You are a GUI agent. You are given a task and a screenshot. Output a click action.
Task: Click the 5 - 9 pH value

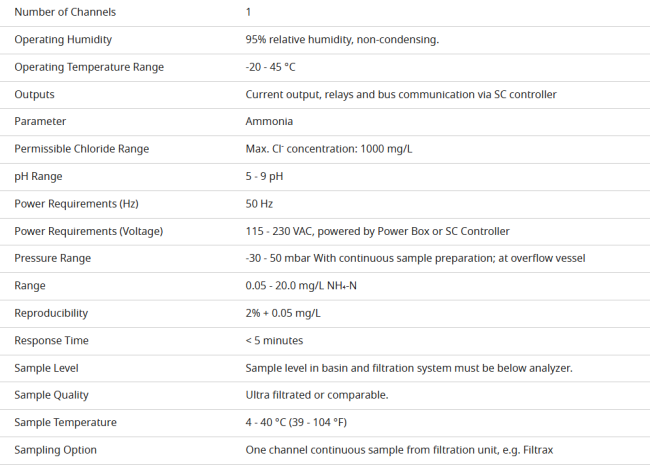(x=264, y=176)
